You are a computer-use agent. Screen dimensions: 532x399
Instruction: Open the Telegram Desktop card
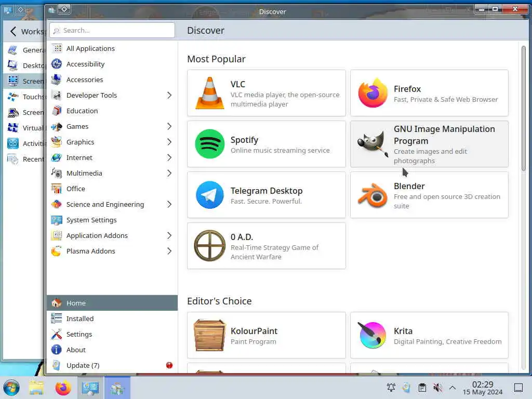click(267, 195)
